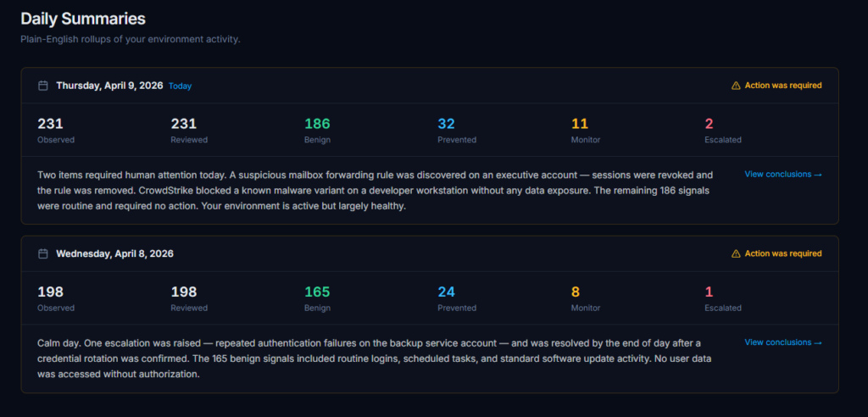
Task: Click the blue Today badge
Action: [181, 86]
